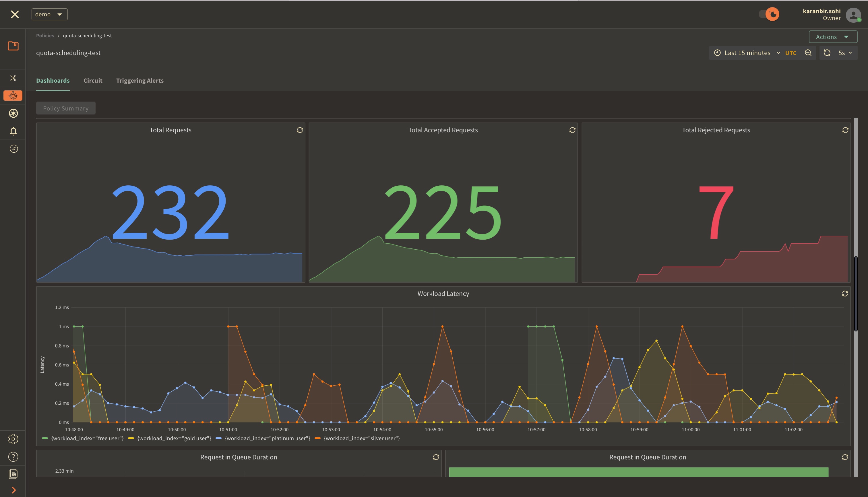The height and width of the screenshot is (497, 868).
Task: Switch to the Circuit tab
Action: (93, 81)
